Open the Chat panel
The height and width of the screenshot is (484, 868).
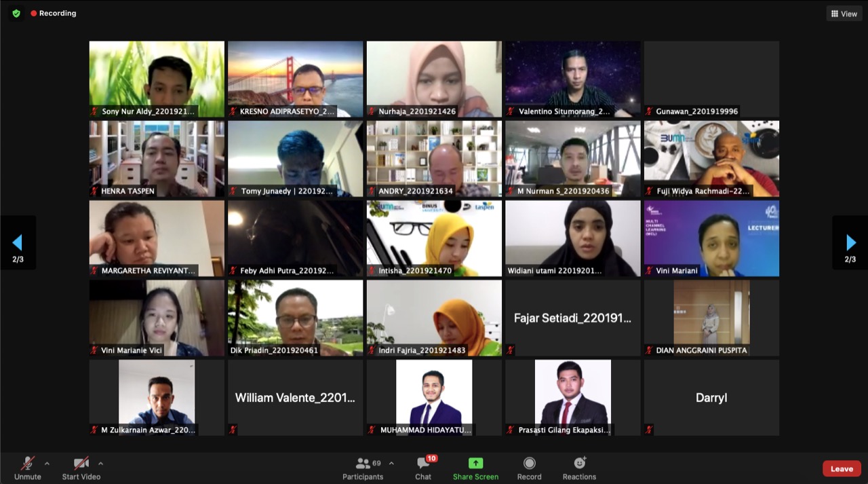[x=423, y=464]
